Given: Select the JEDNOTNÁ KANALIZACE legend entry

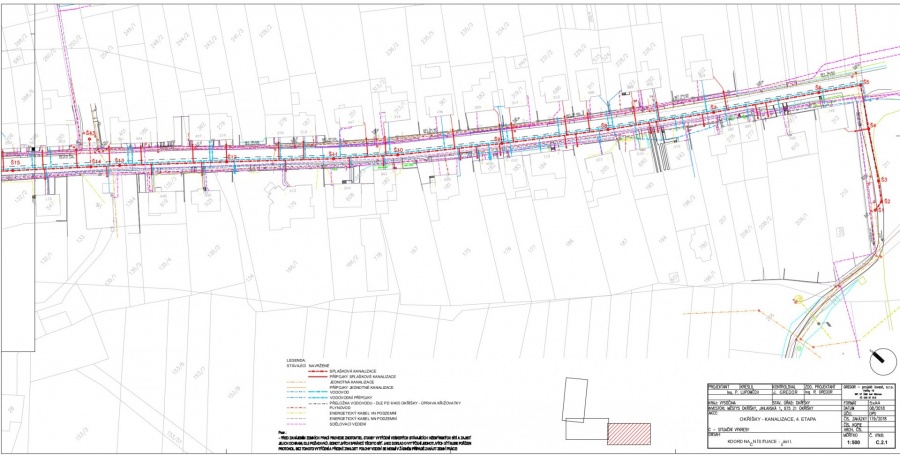Looking at the screenshot, I should (x=349, y=381).
